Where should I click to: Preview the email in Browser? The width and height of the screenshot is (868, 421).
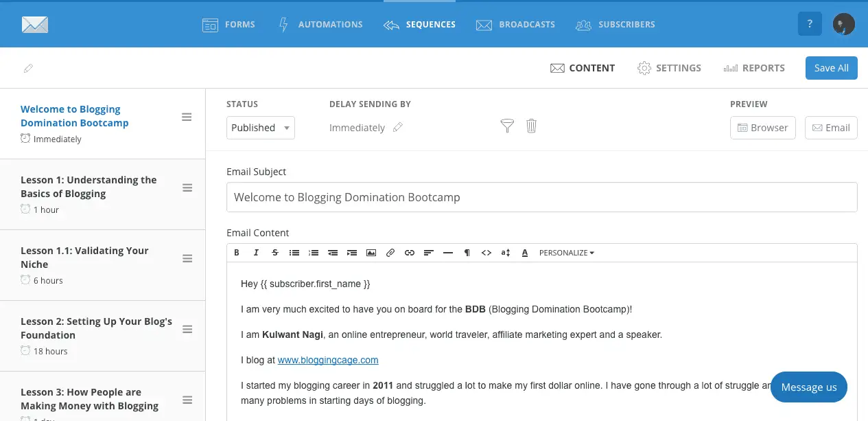(x=763, y=128)
